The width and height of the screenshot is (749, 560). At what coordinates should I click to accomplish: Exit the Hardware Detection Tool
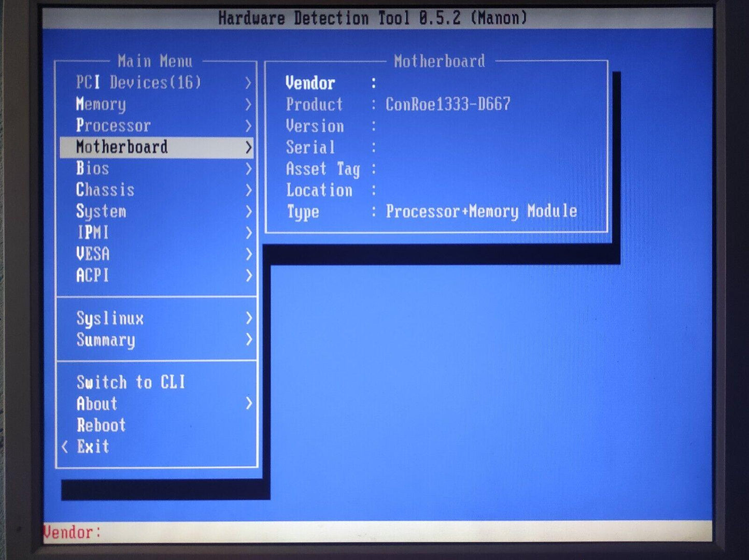click(93, 447)
